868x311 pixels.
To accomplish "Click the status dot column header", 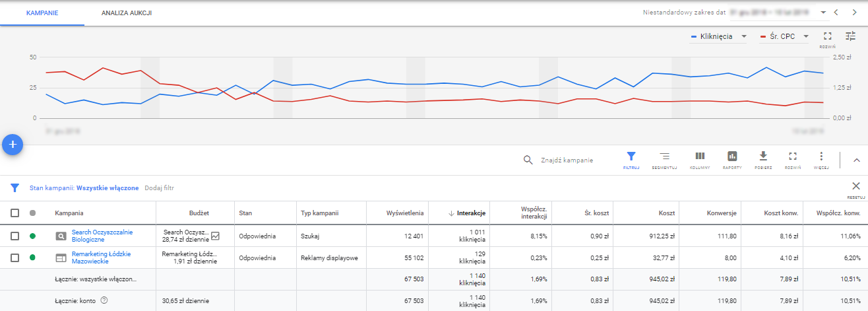I will 32,213.
